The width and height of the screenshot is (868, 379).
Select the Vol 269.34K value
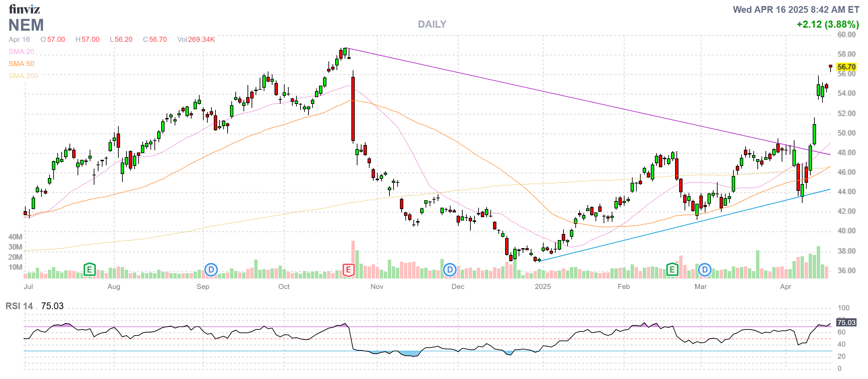201,39
